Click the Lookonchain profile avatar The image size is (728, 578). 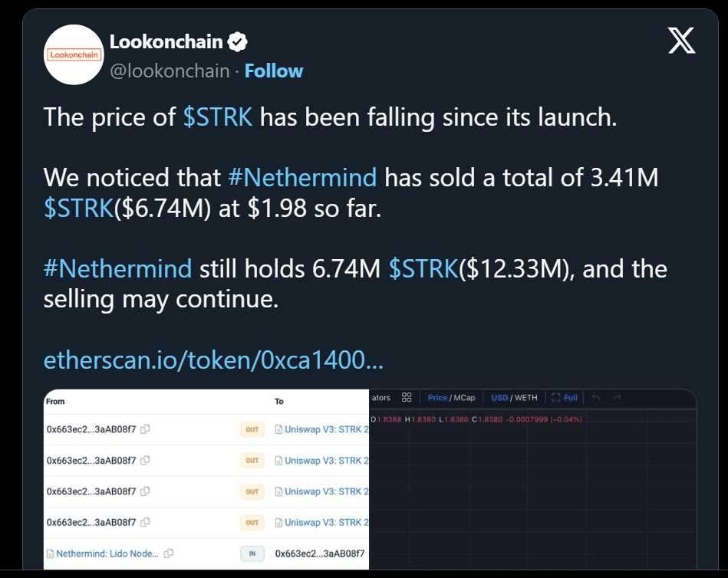pyautogui.click(x=73, y=54)
